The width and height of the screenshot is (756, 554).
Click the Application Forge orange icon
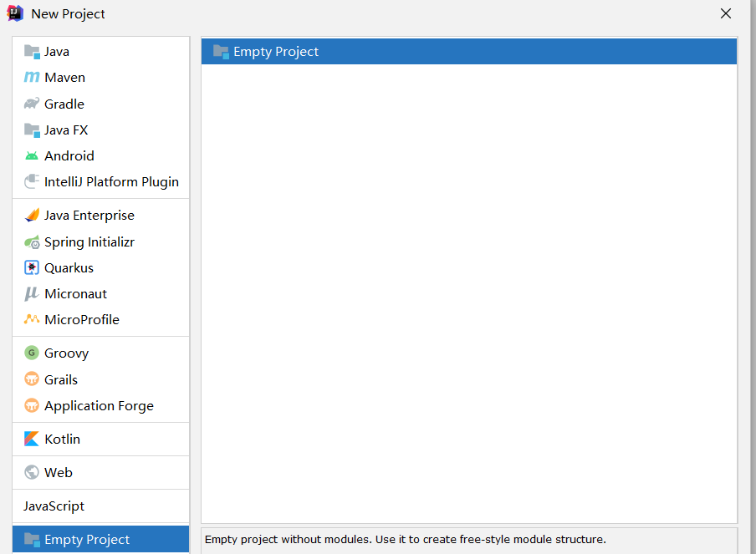coord(32,405)
